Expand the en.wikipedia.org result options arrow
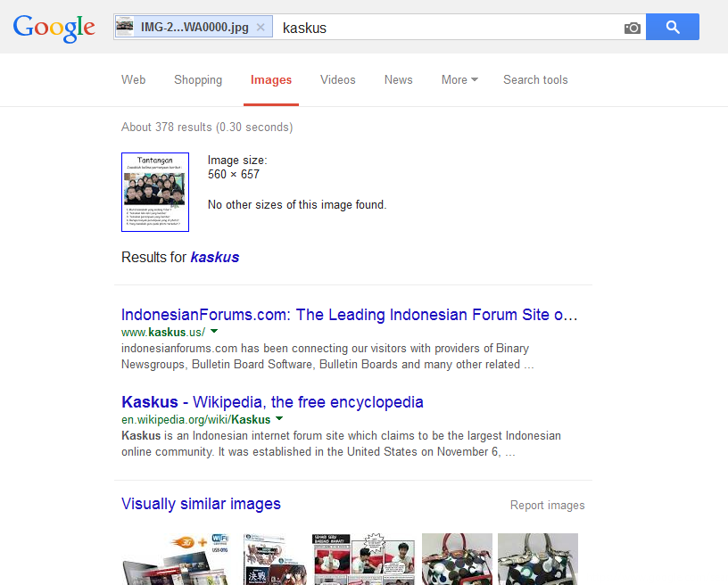The height and width of the screenshot is (585, 728). pos(279,418)
